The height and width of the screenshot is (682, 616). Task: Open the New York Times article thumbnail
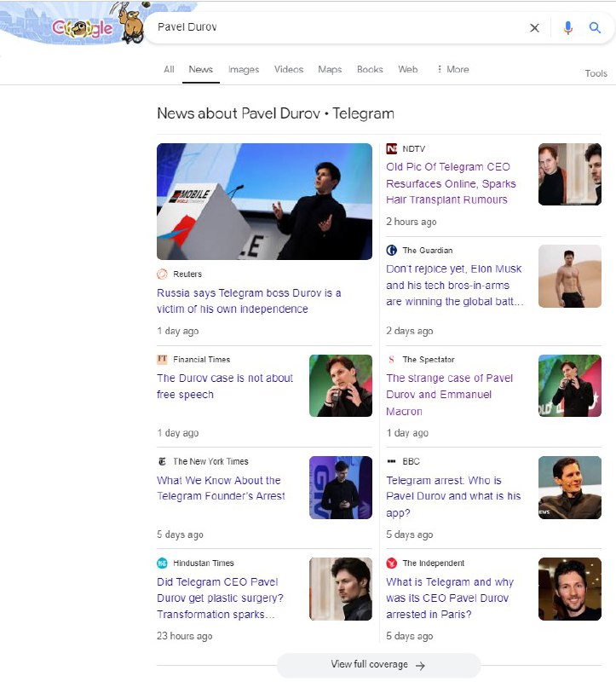click(341, 487)
